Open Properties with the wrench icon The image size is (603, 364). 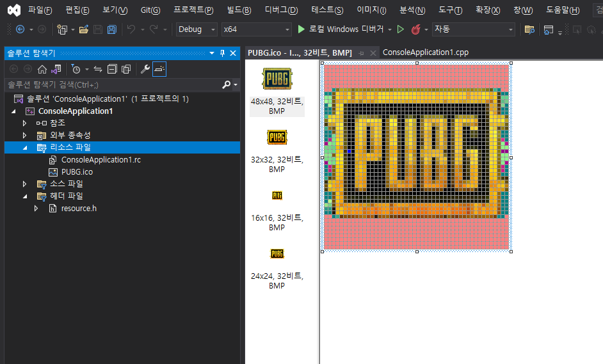[145, 69]
